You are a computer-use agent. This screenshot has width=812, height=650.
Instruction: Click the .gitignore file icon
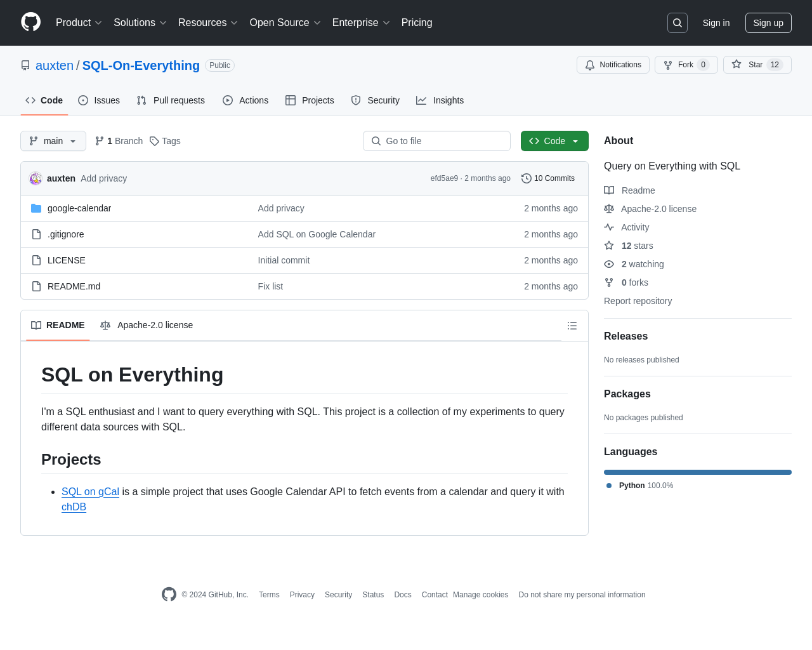[x=36, y=234]
